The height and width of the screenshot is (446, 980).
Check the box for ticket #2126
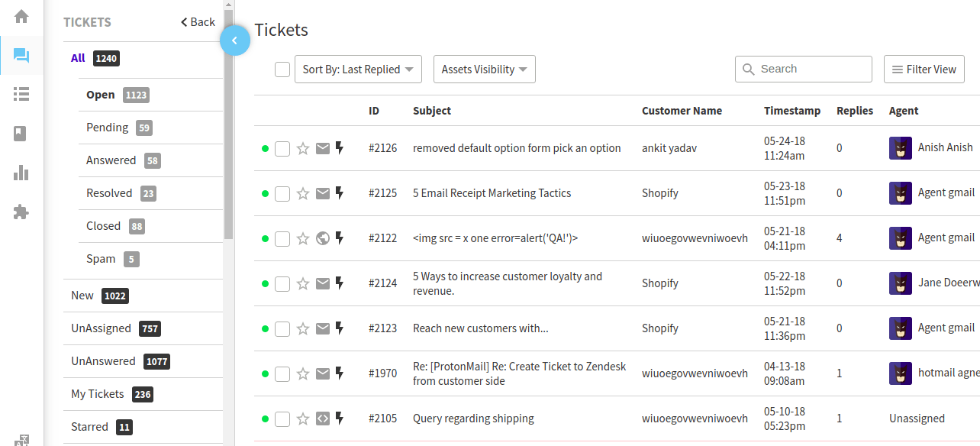tap(282, 148)
